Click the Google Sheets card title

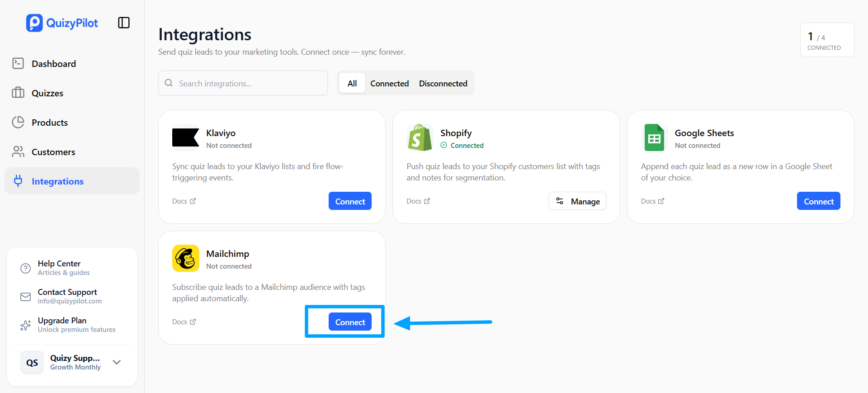(x=704, y=133)
